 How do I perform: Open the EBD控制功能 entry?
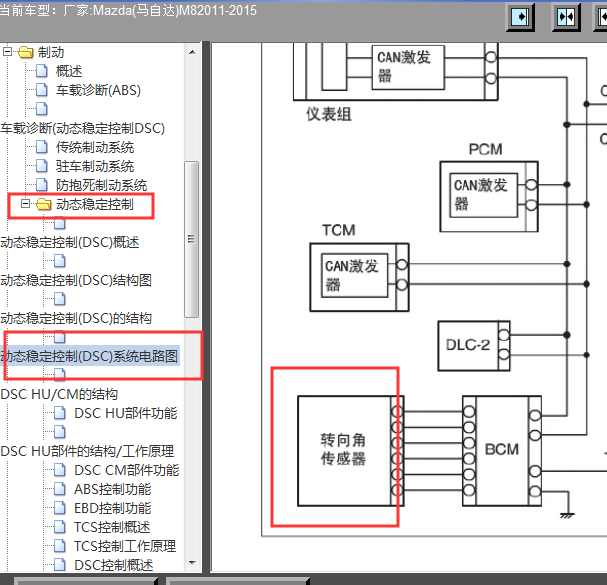(113, 508)
